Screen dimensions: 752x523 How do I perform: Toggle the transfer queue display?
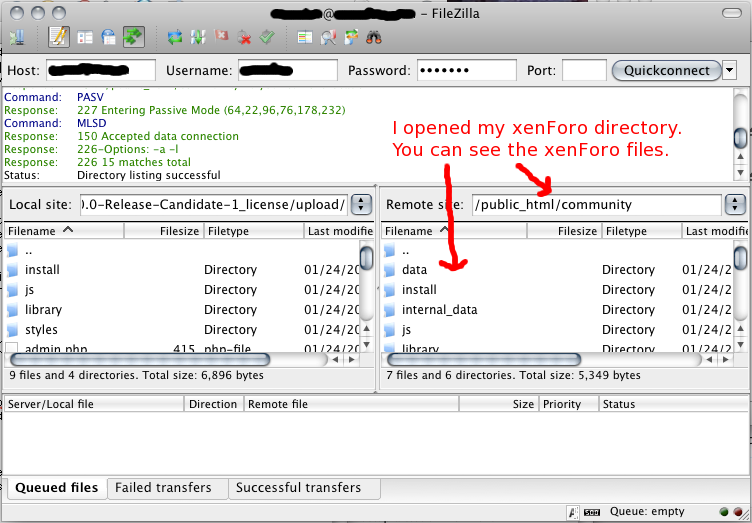(x=132, y=38)
